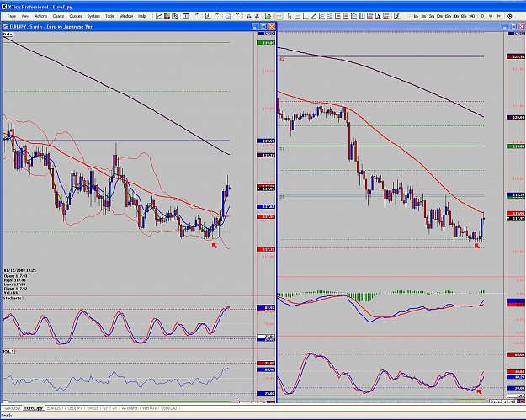This screenshot has width=526, height=420.
Task: Select the pointer arrow tool
Action: click(x=290, y=16)
